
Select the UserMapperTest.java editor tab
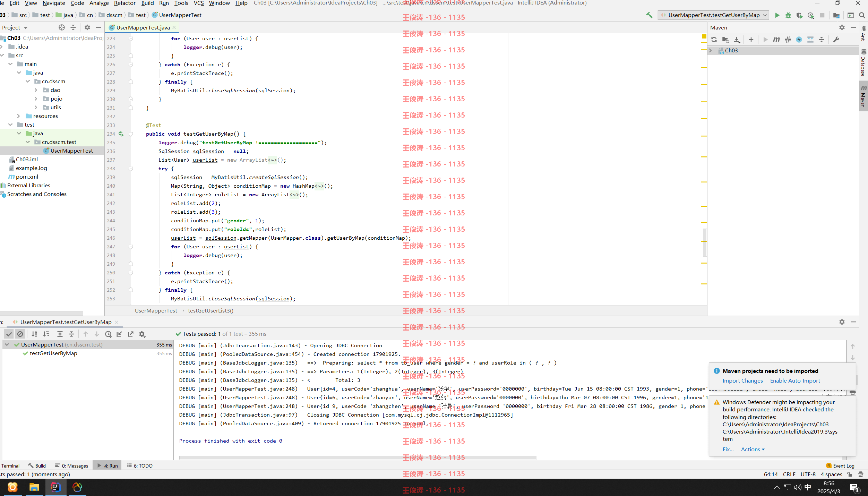(x=143, y=27)
